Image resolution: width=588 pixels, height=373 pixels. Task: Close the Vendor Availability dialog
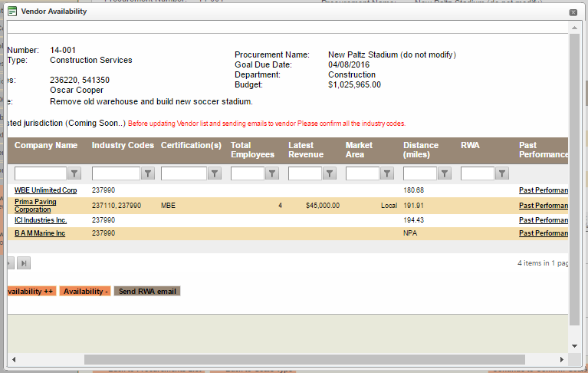[x=573, y=12]
